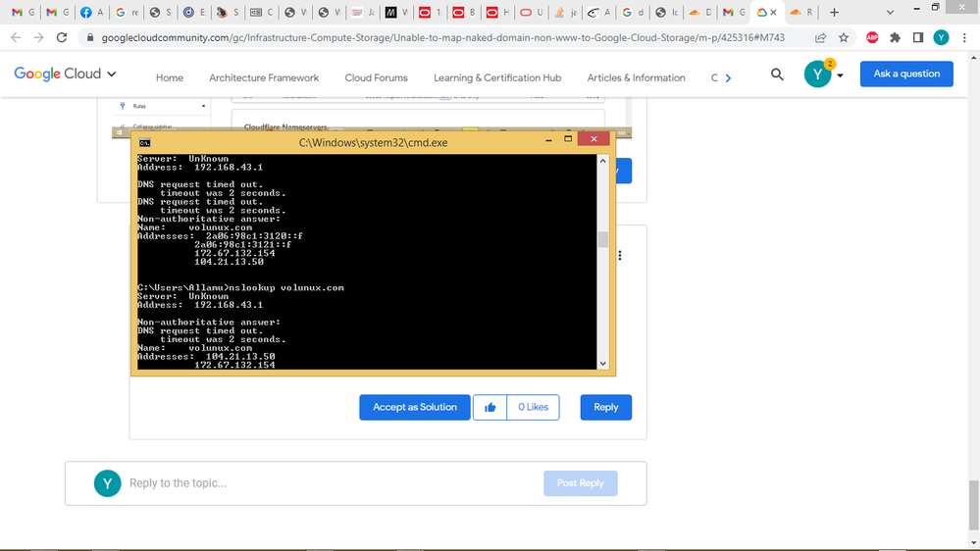This screenshot has width=980, height=551.
Task: Expand the Rules dropdown in screenshot sidebar
Action: click(x=203, y=106)
